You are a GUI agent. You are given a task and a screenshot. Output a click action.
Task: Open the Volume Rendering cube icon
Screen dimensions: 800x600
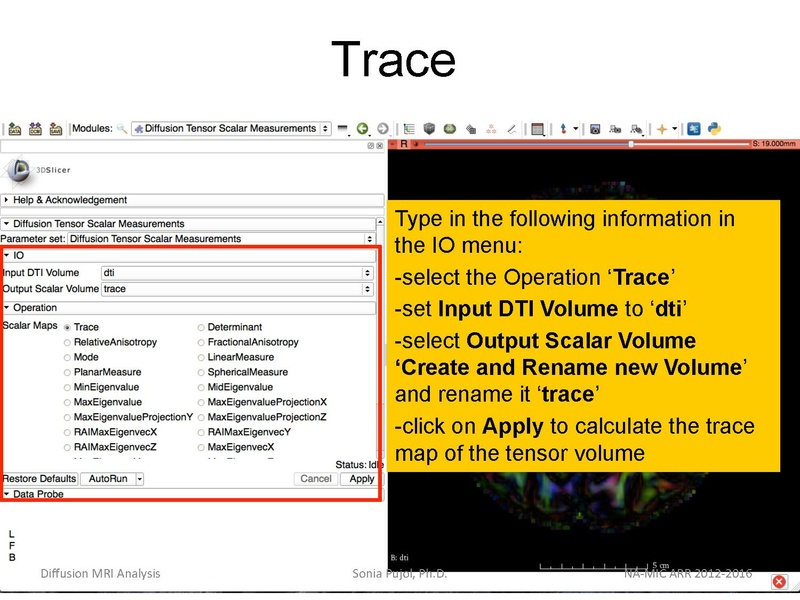[430, 129]
